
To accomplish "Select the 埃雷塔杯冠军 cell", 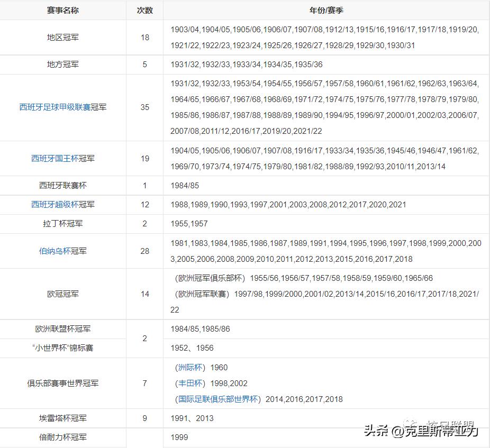I will (62, 418).
